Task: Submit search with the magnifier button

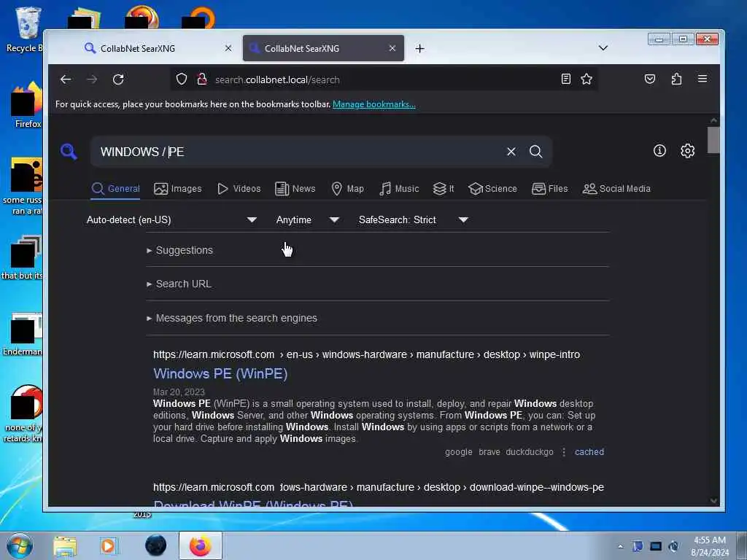Action: tap(536, 152)
